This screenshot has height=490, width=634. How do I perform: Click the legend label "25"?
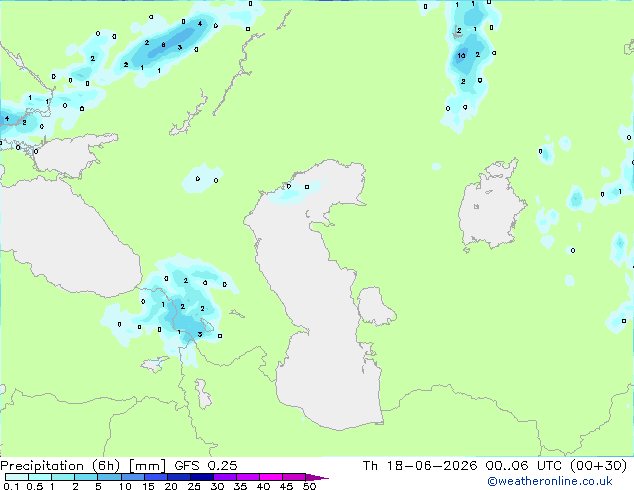click(194, 486)
